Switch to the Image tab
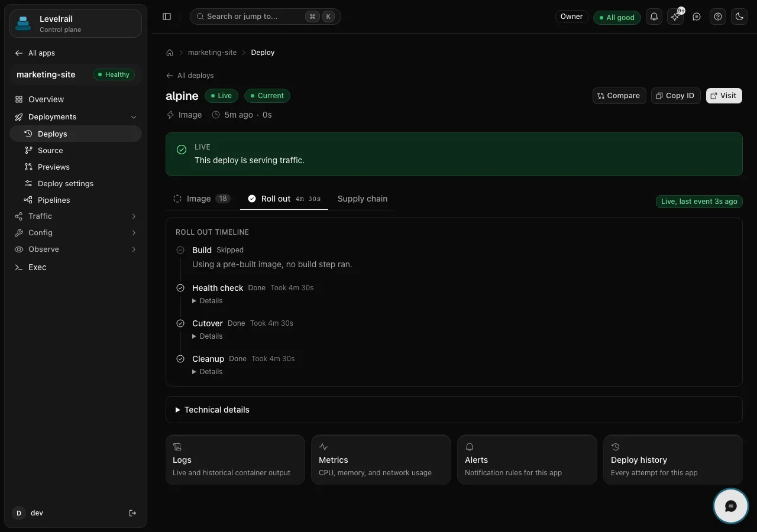This screenshot has width=757, height=532. (x=202, y=199)
